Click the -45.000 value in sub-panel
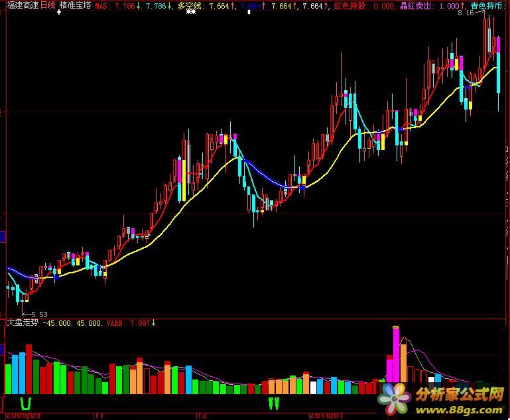510x420 pixels. click(57, 323)
